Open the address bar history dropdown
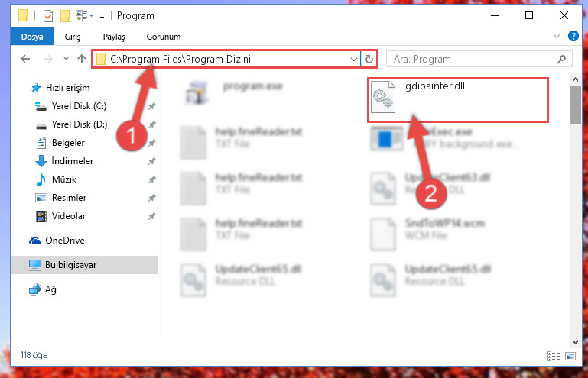Viewport: 588px width, 378px height. [353, 60]
